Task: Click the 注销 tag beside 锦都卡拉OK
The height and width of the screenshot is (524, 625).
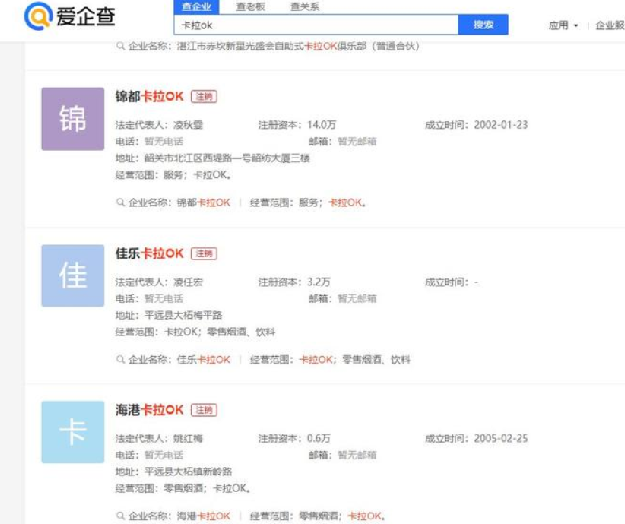Action: tap(204, 97)
